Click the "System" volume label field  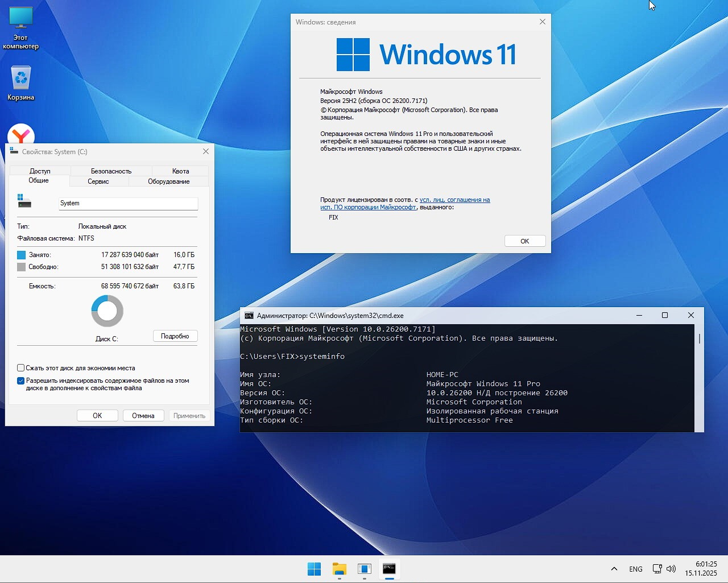[128, 203]
